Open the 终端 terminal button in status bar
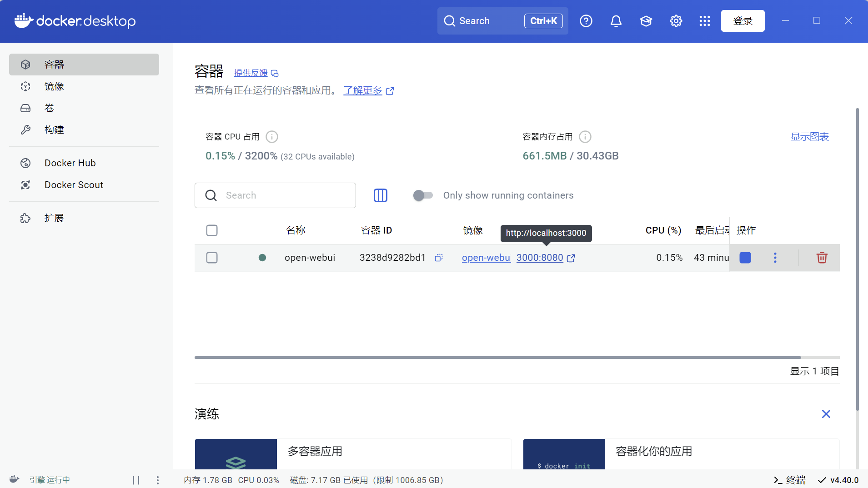Viewport: 868px width, 488px height. point(789,480)
